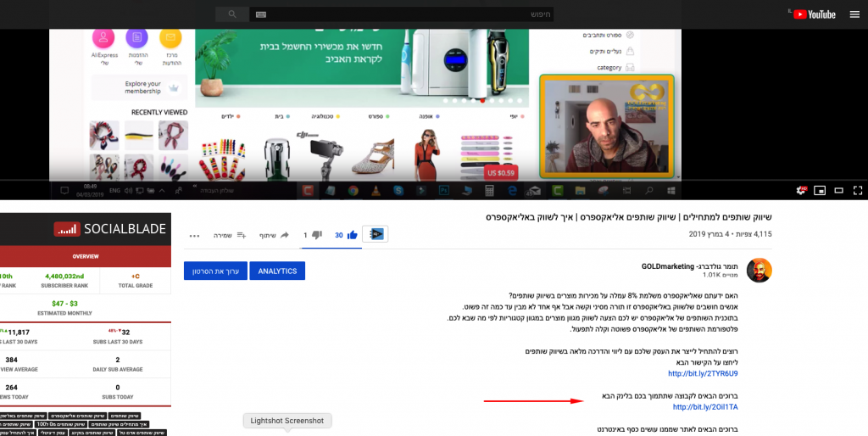Click the extension icon button beside like count
This screenshot has width=868, height=436.
[x=376, y=234]
